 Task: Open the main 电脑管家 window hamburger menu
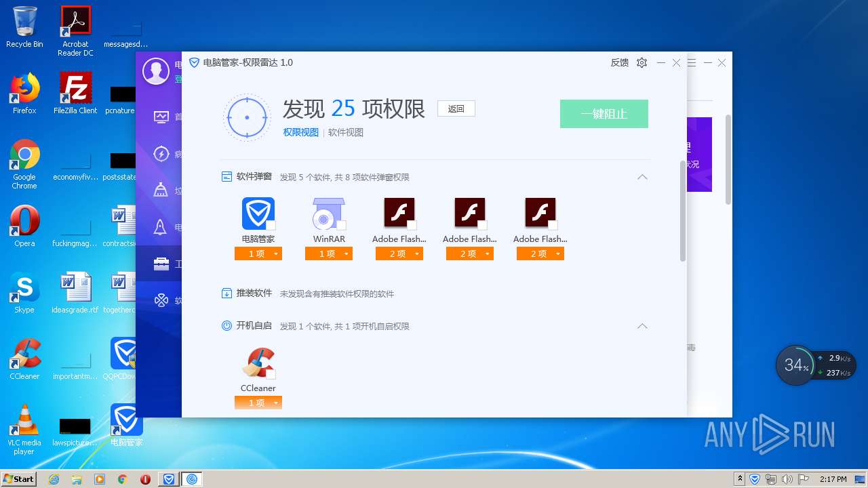point(692,62)
